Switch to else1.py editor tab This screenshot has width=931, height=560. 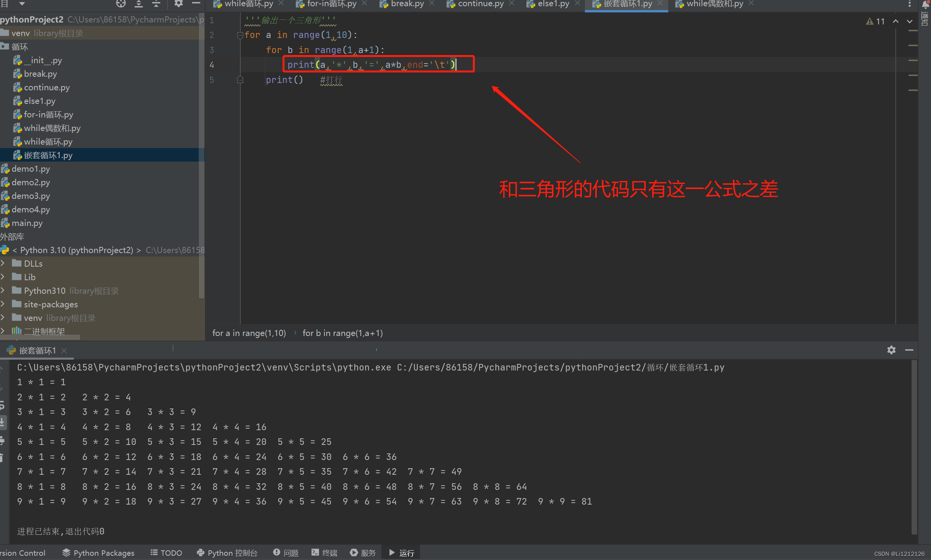pyautogui.click(x=553, y=4)
